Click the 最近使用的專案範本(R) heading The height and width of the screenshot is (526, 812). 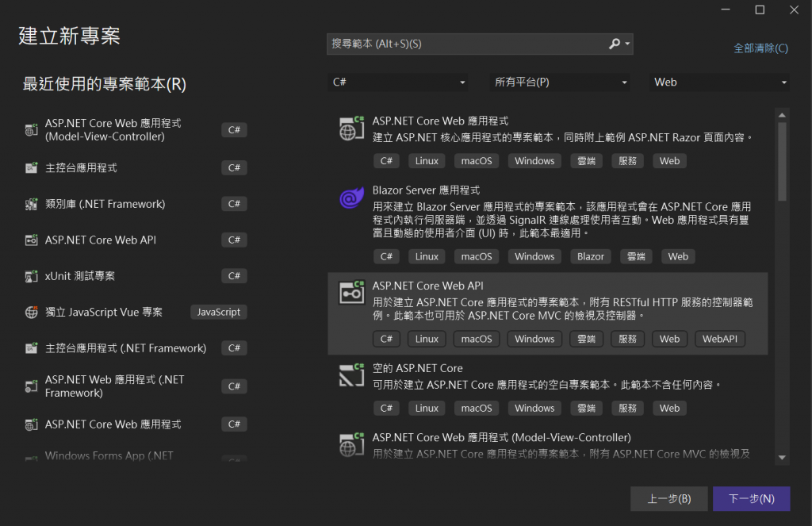(104, 84)
